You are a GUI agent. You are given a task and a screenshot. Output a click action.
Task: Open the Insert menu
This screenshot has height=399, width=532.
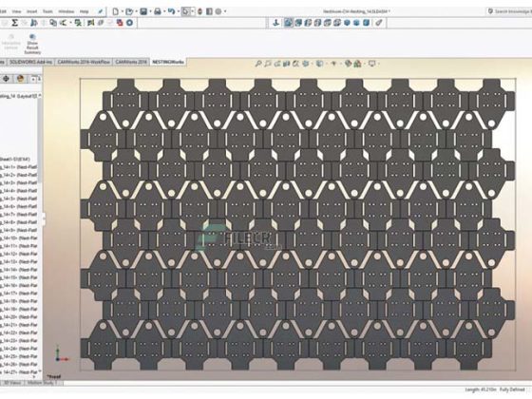tap(32, 11)
